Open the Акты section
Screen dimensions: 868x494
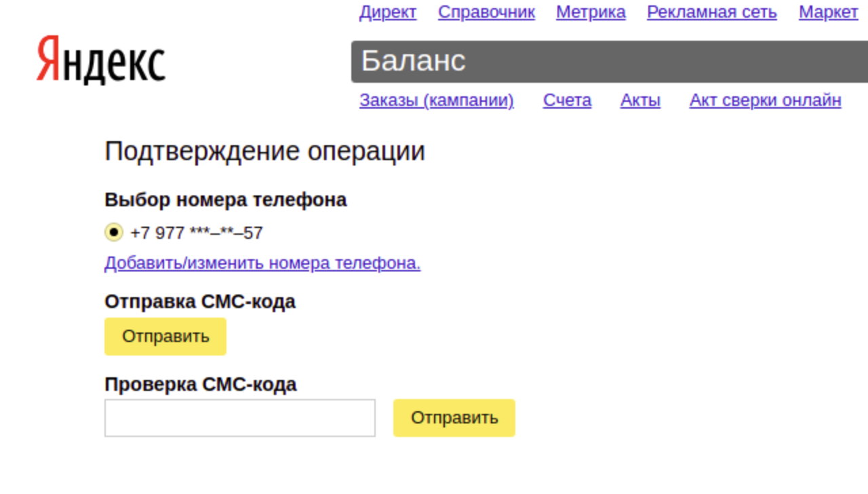click(640, 100)
